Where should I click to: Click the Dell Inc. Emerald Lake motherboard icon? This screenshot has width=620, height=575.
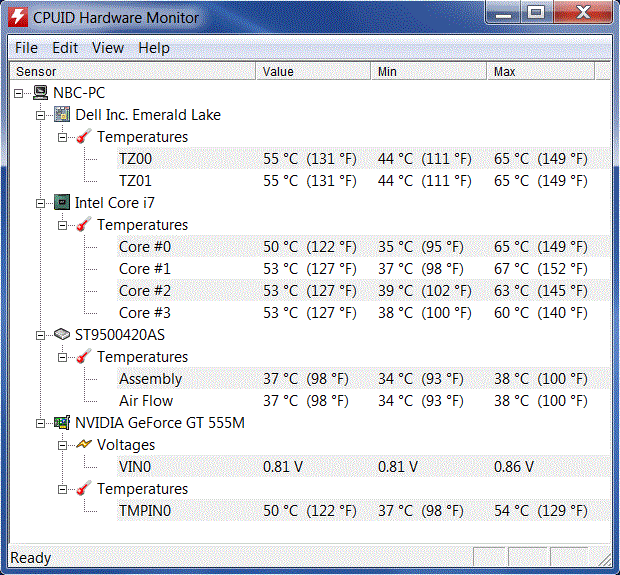click(x=62, y=114)
